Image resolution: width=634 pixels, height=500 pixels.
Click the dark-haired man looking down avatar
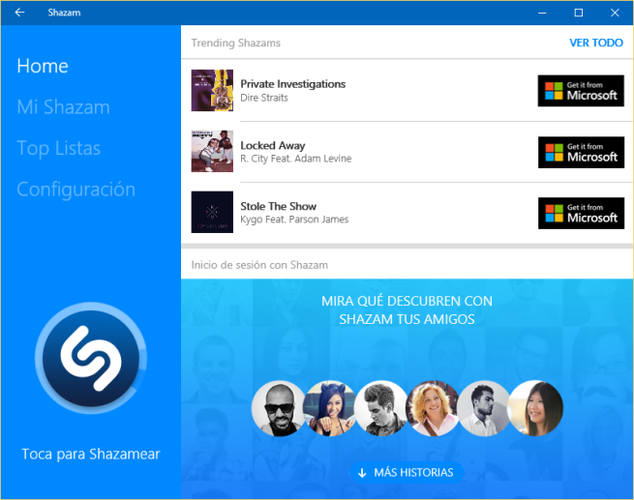coord(382,408)
